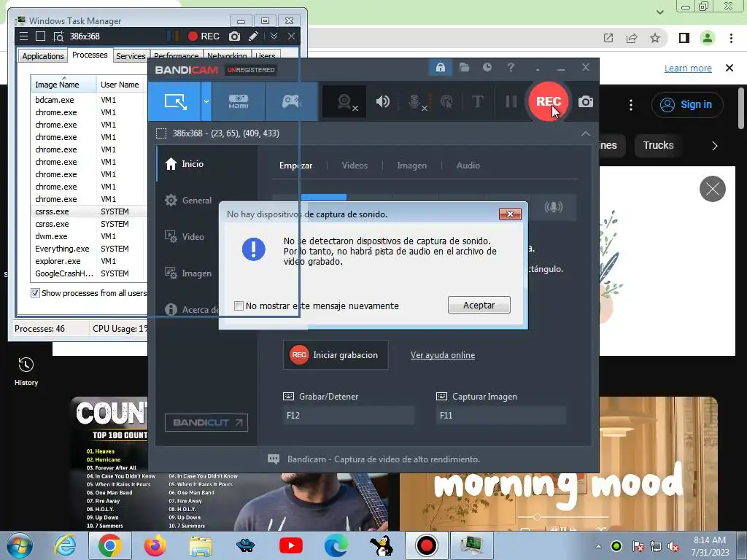Click the big red REC button

tap(549, 101)
